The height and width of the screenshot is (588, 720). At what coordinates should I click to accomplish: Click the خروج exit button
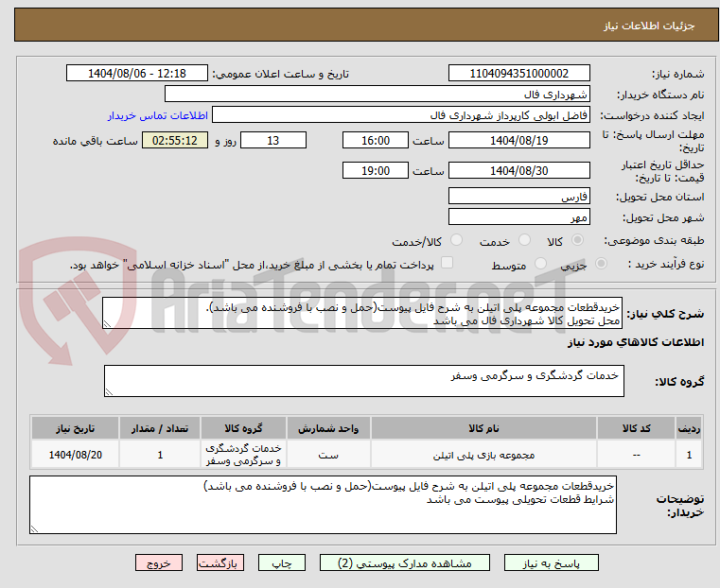159,562
